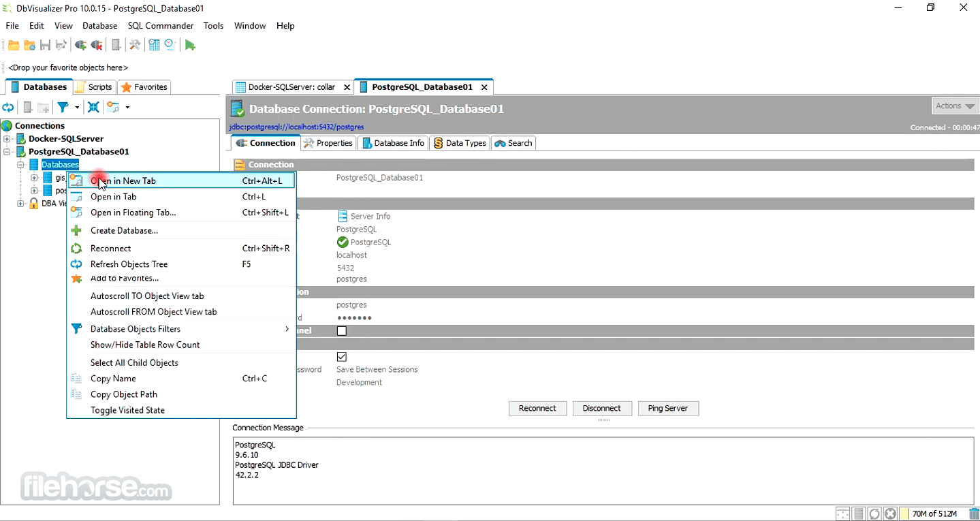Click the blue reload arrows icon above tree
The image size is (980, 521).
tap(8, 108)
